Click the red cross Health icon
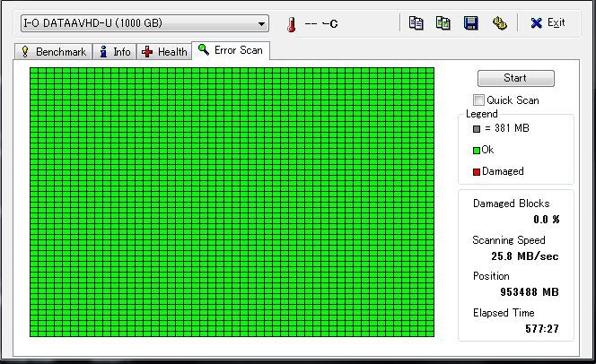Image resolution: width=596 pixels, height=364 pixels. (147, 52)
